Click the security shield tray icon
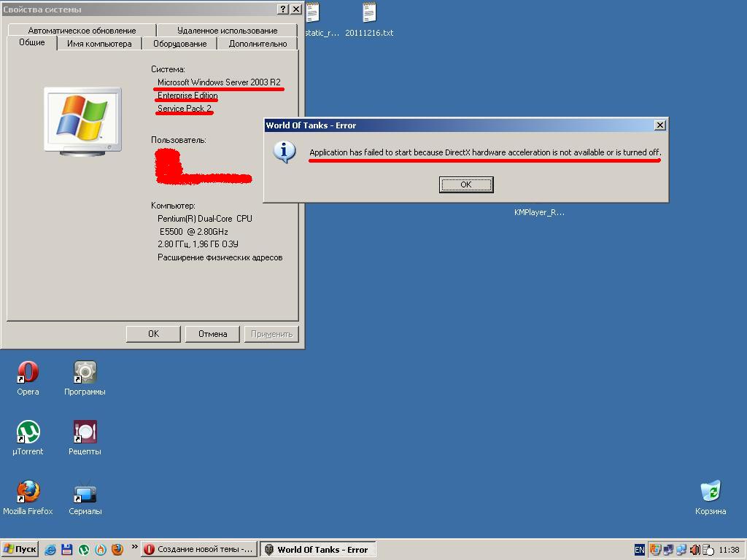This screenshot has height=560, width=747. [655, 550]
